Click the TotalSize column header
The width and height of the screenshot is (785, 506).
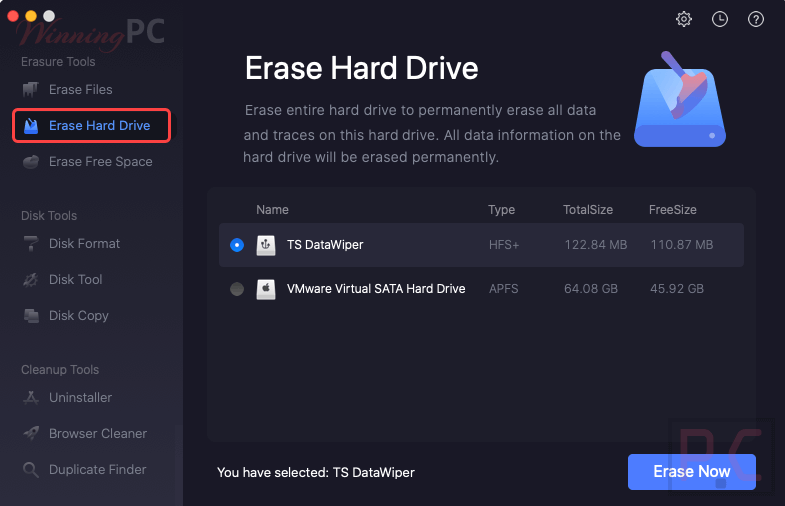(x=588, y=210)
